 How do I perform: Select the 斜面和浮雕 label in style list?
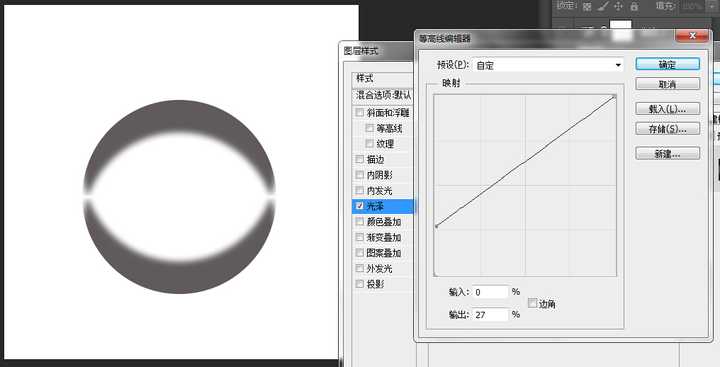coord(388,113)
